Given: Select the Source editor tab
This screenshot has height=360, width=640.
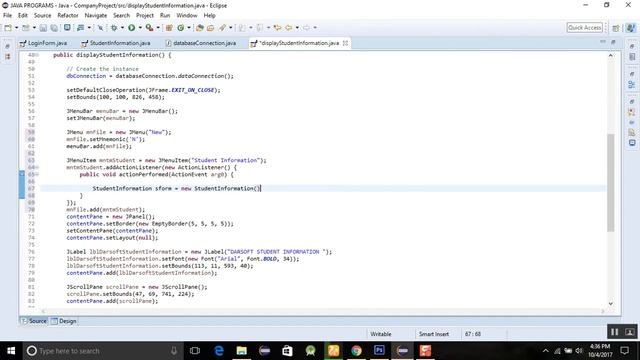Looking at the screenshot, I should click(34, 321).
